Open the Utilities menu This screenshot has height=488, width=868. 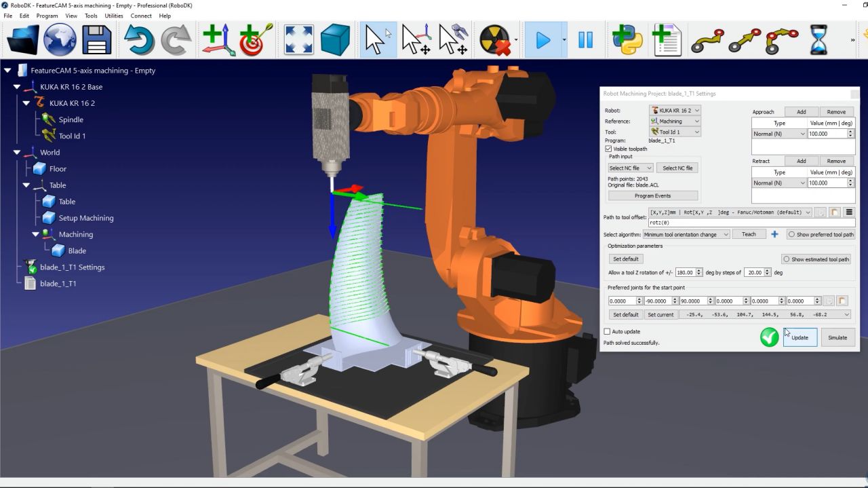coord(113,16)
